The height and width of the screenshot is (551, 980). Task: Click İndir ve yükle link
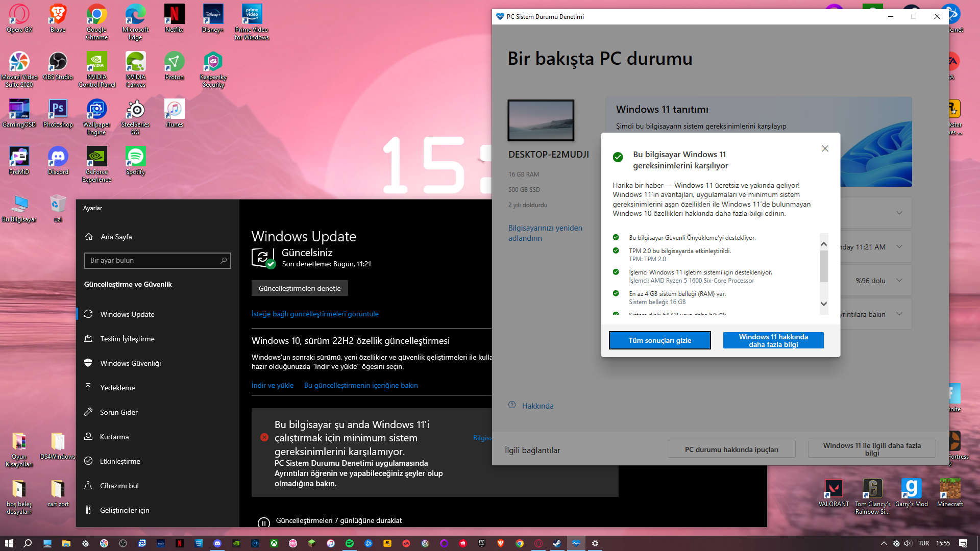272,385
